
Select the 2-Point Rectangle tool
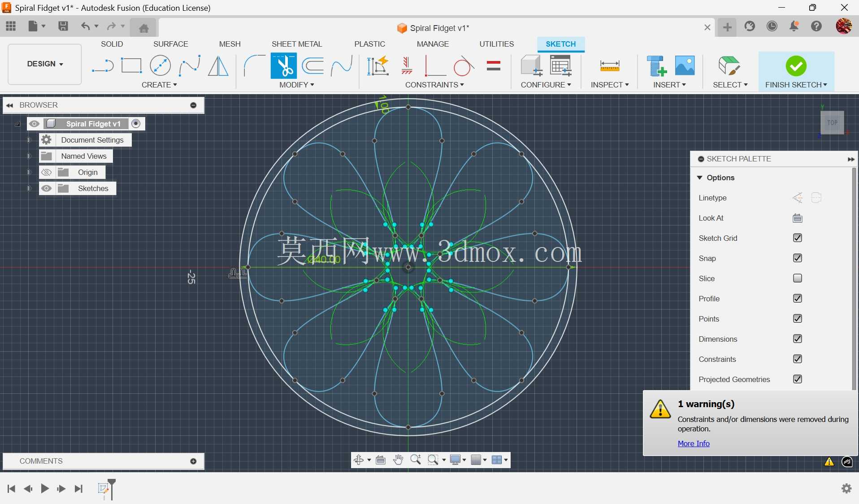click(x=131, y=66)
